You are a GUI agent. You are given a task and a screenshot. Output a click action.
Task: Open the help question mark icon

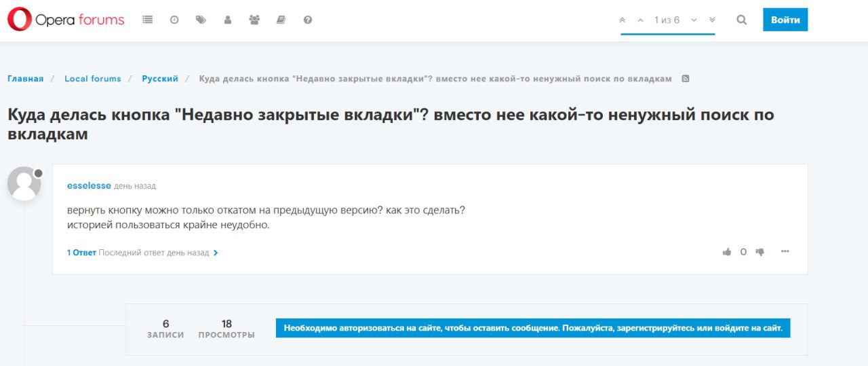(x=308, y=20)
